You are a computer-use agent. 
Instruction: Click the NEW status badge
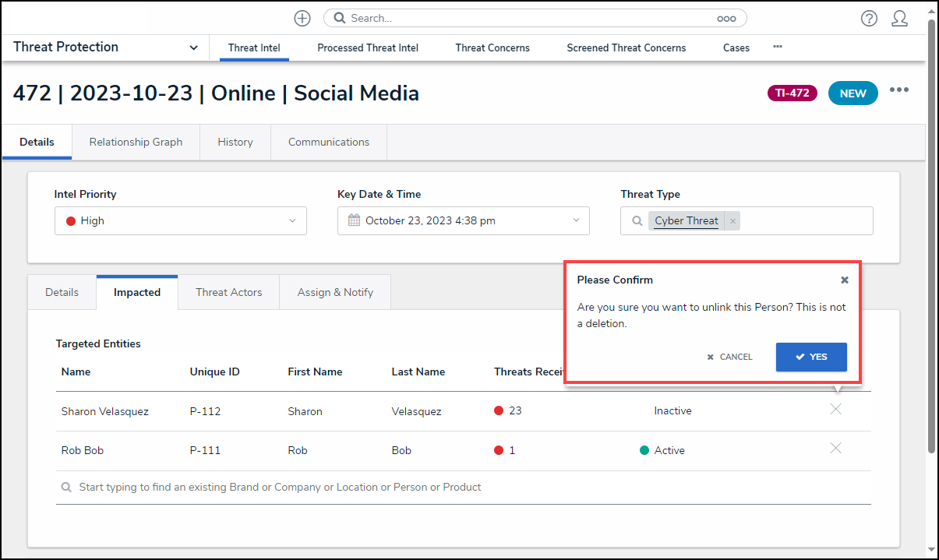click(853, 93)
